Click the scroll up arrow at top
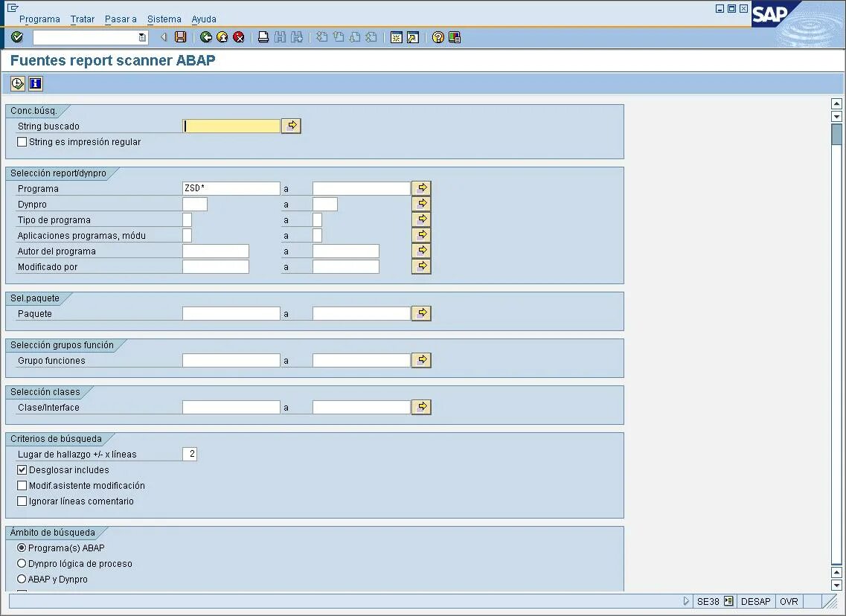This screenshot has width=846, height=616. [x=836, y=103]
